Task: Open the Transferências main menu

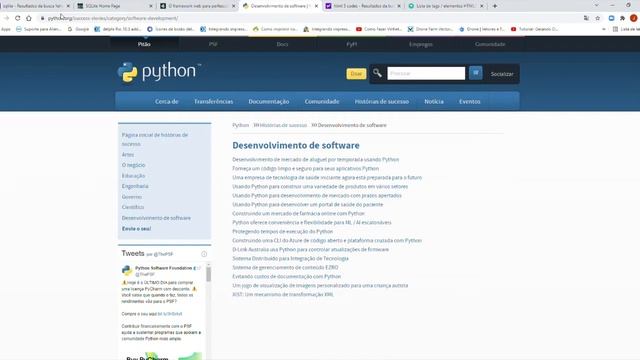Action: click(x=213, y=102)
